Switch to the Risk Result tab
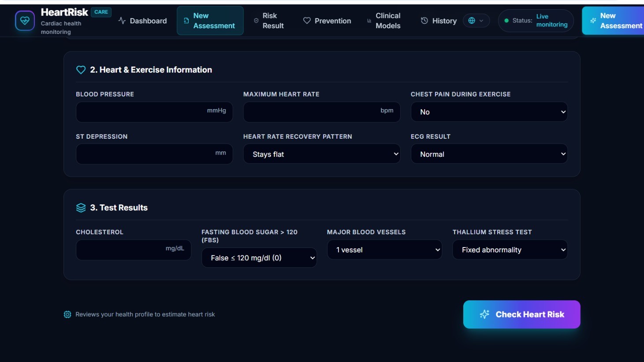Image resolution: width=644 pixels, height=362 pixels. 269,21
